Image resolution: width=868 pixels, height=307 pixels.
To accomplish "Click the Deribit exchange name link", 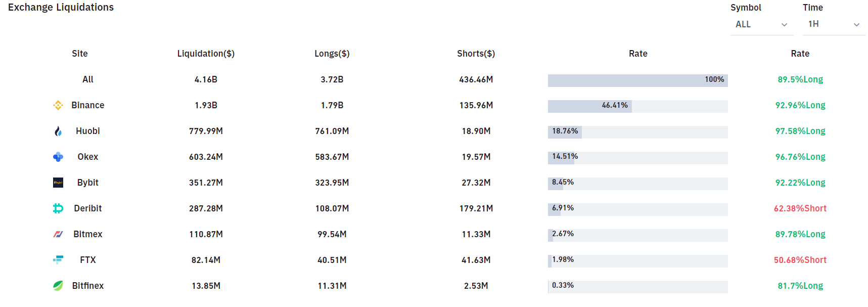I will coord(88,208).
